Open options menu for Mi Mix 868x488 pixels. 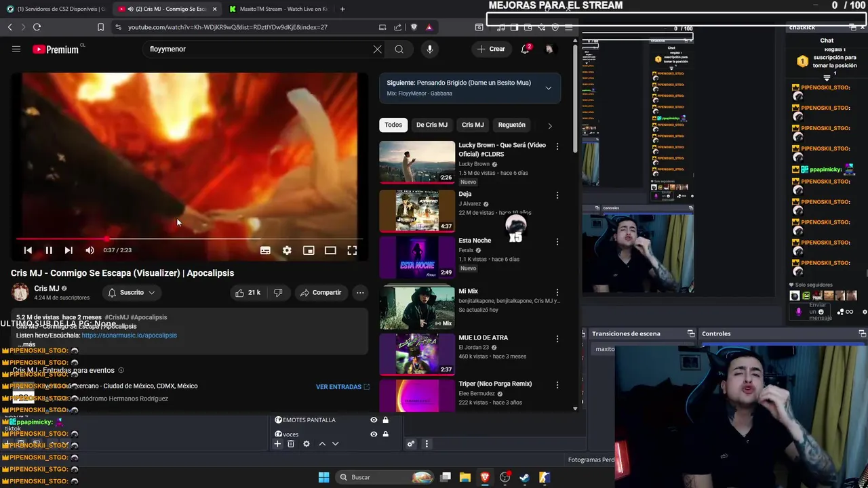click(557, 292)
